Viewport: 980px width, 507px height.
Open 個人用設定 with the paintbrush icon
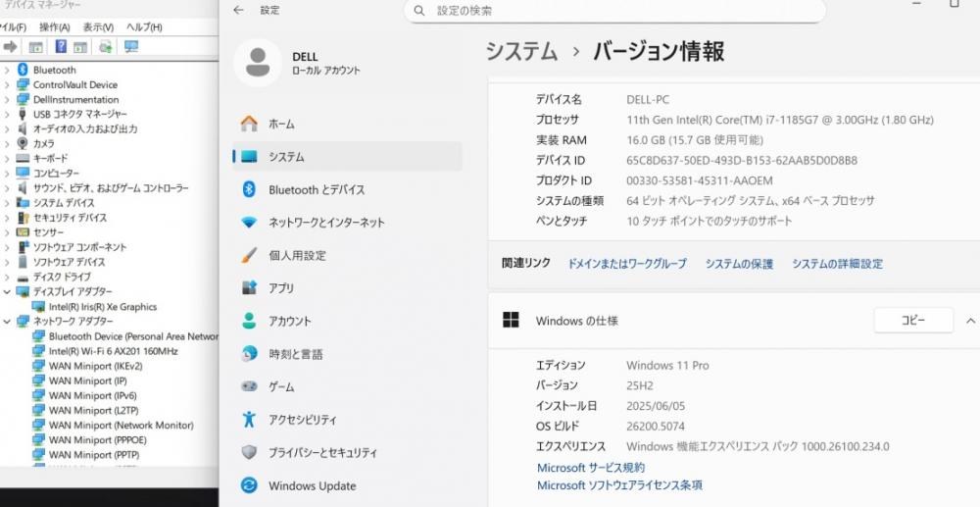[x=347, y=255]
